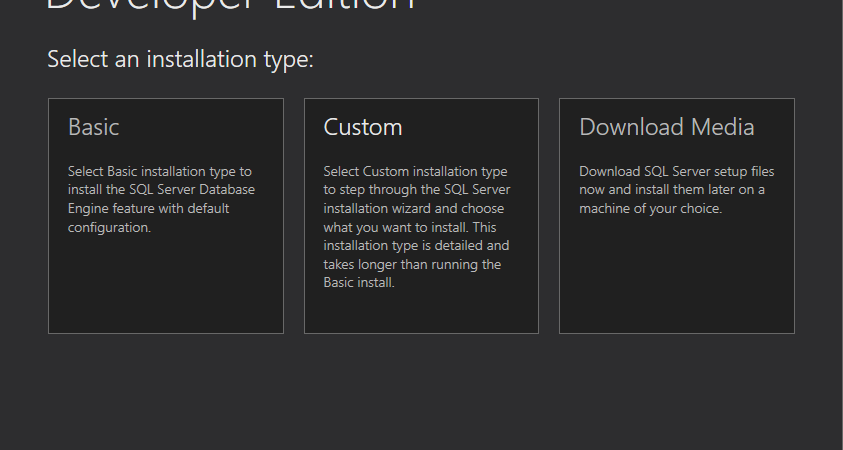Click the "Custom" tile heading
The height and width of the screenshot is (450, 843).
pos(363,127)
